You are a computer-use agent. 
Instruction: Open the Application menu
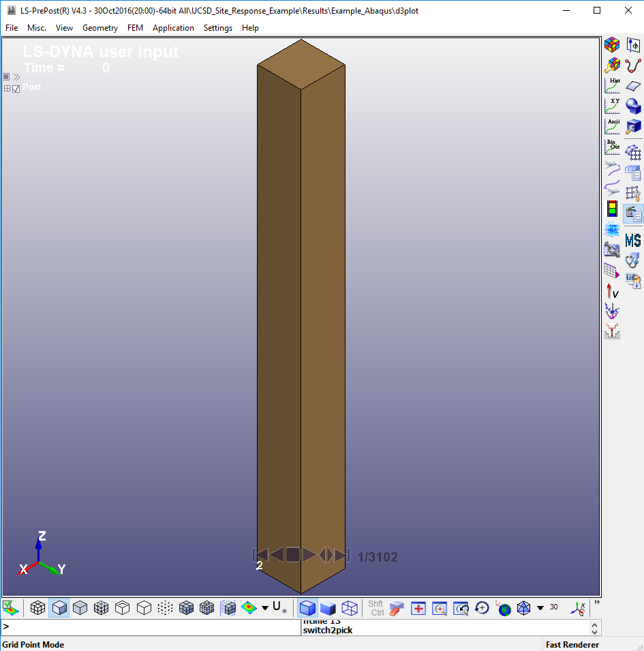pos(173,28)
